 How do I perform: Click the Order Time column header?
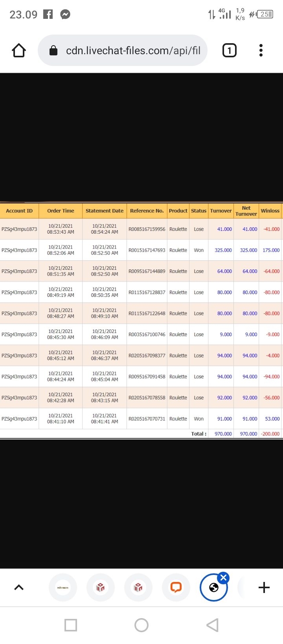point(61,211)
